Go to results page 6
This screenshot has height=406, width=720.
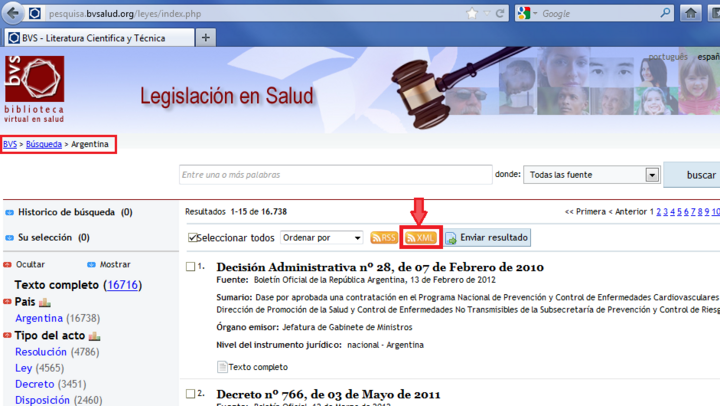[686, 212]
